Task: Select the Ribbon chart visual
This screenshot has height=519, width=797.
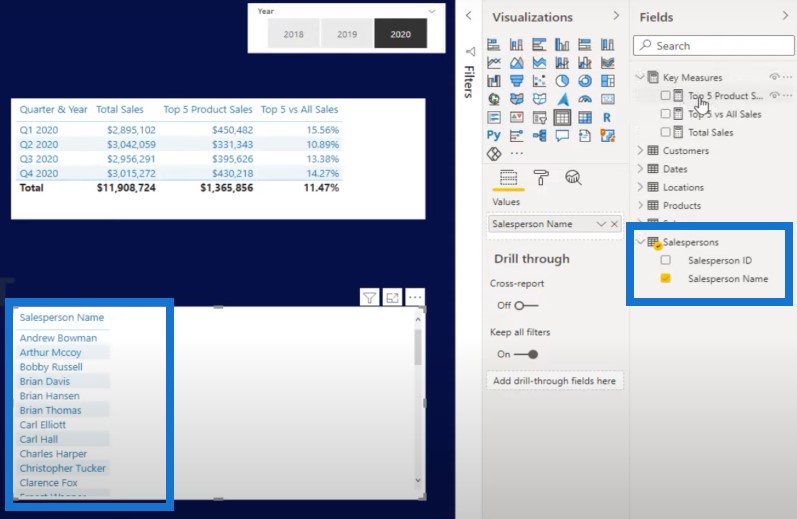Action: tap(607, 63)
